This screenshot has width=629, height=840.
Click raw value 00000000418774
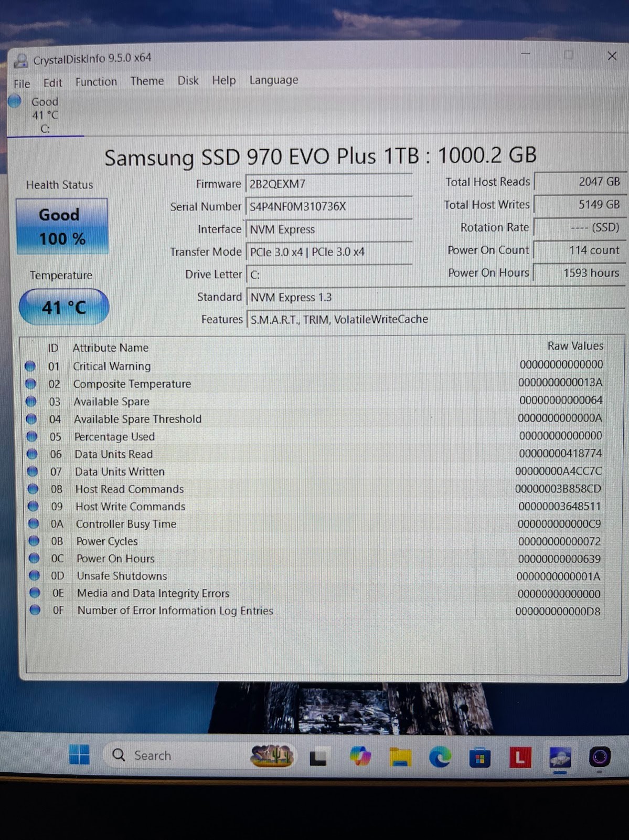click(x=560, y=453)
